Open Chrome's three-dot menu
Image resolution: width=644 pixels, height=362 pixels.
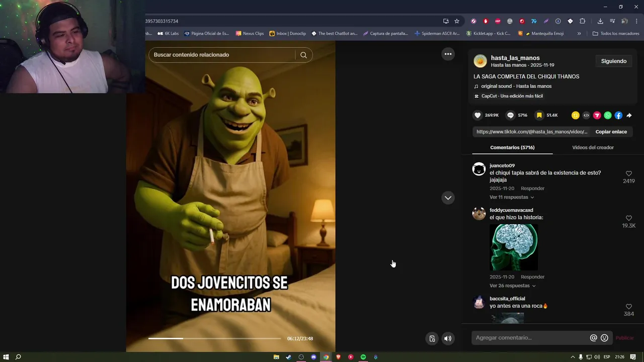pyautogui.click(x=636, y=21)
